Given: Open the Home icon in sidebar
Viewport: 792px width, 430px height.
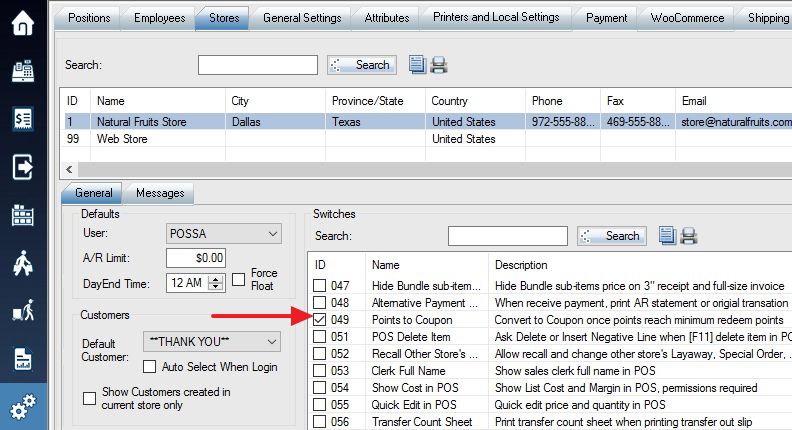Looking at the screenshot, I should pos(23,23).
